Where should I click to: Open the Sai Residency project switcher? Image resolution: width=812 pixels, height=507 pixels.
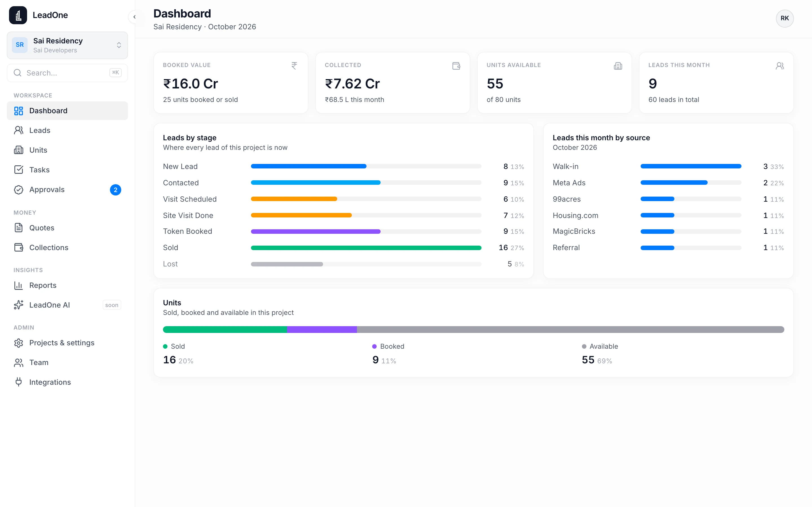(67, 45)
